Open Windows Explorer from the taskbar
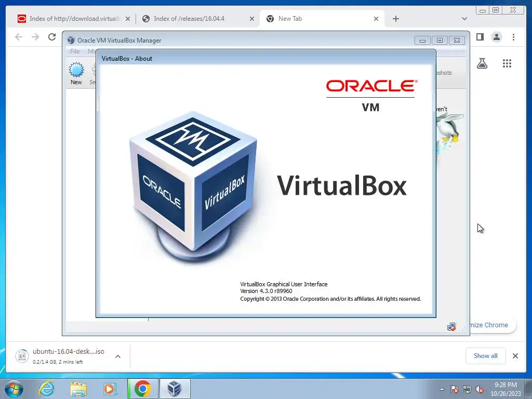The height and width of the screenshot is (399, 532). pyautogui.click(x=78, y=389)
